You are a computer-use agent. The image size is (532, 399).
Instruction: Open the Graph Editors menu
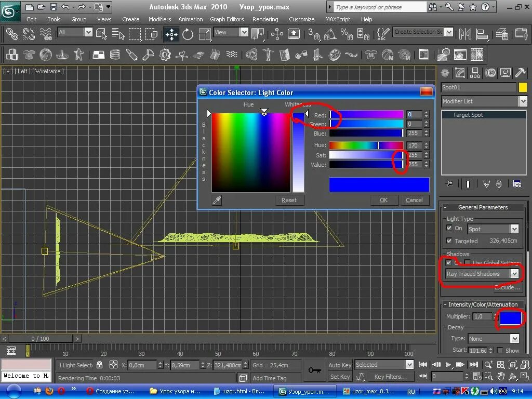click(227, 19)
